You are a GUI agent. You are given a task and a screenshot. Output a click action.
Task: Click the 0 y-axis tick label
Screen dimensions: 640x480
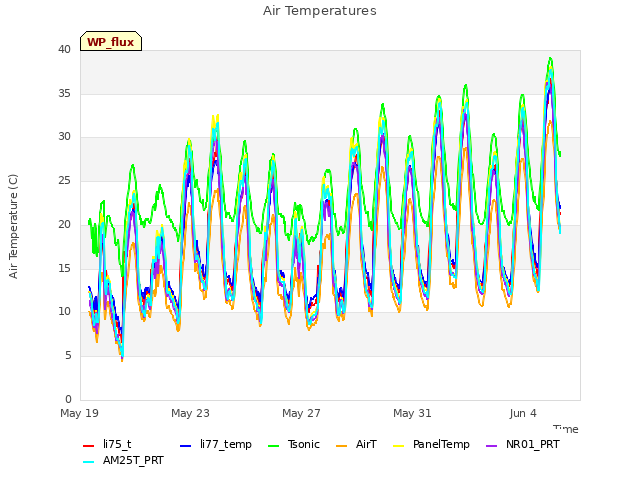pos(68,399)
